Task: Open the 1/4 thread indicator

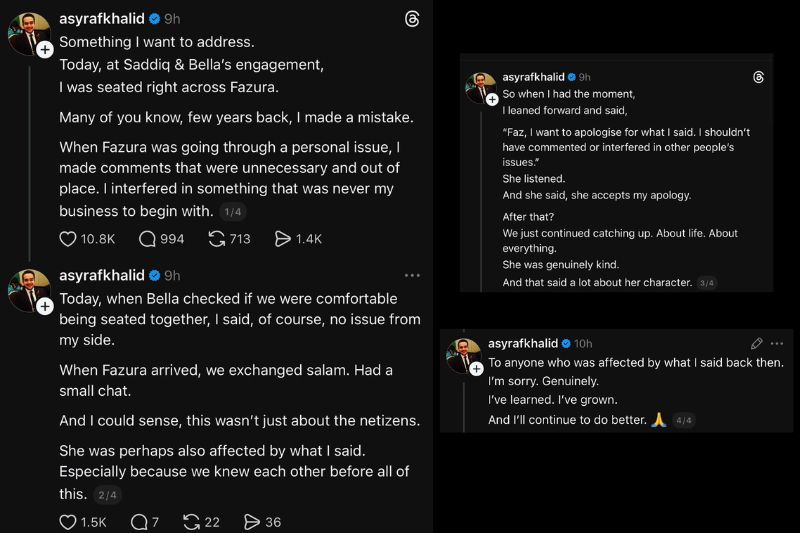Action: click(232, 211)
